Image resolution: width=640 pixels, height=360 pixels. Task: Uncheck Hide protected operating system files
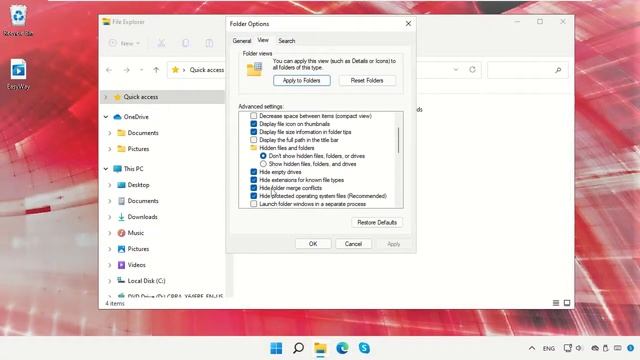(253, 196)
